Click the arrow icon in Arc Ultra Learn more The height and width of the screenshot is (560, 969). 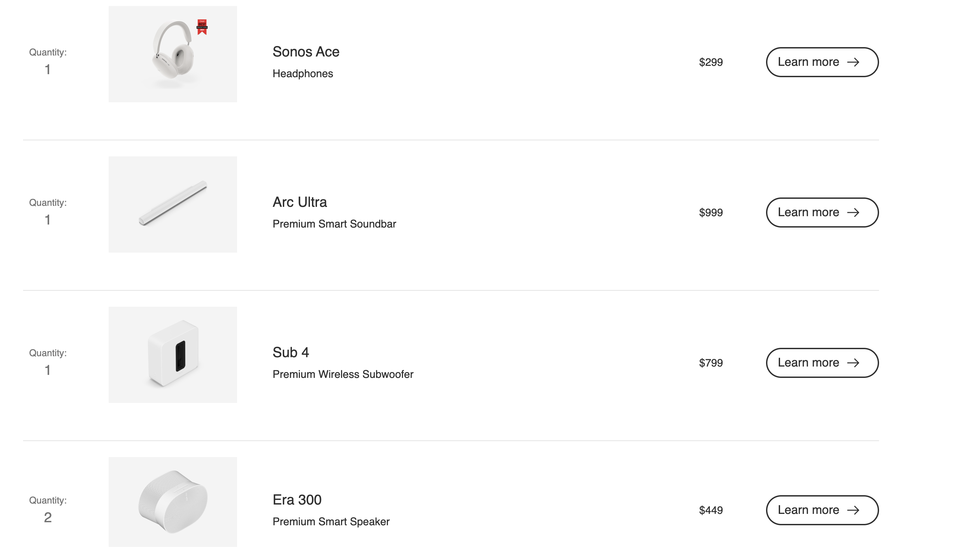[853, 213]
